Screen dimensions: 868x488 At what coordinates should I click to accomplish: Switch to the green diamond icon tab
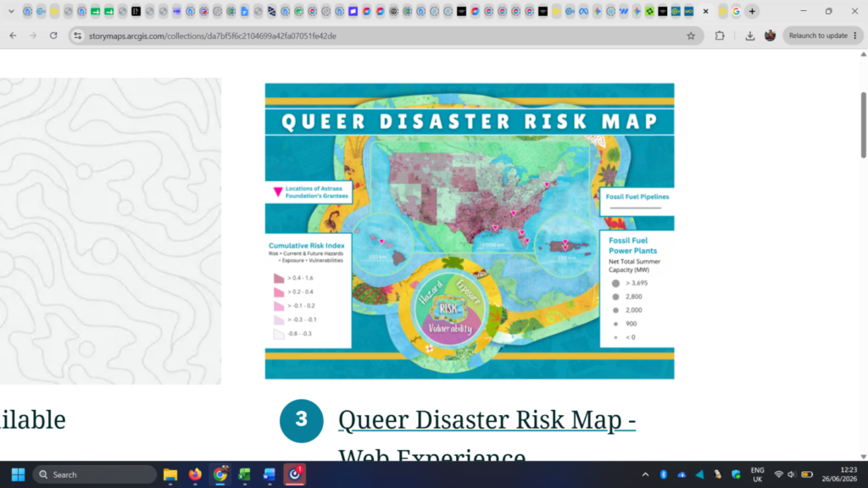pos(649,11)
